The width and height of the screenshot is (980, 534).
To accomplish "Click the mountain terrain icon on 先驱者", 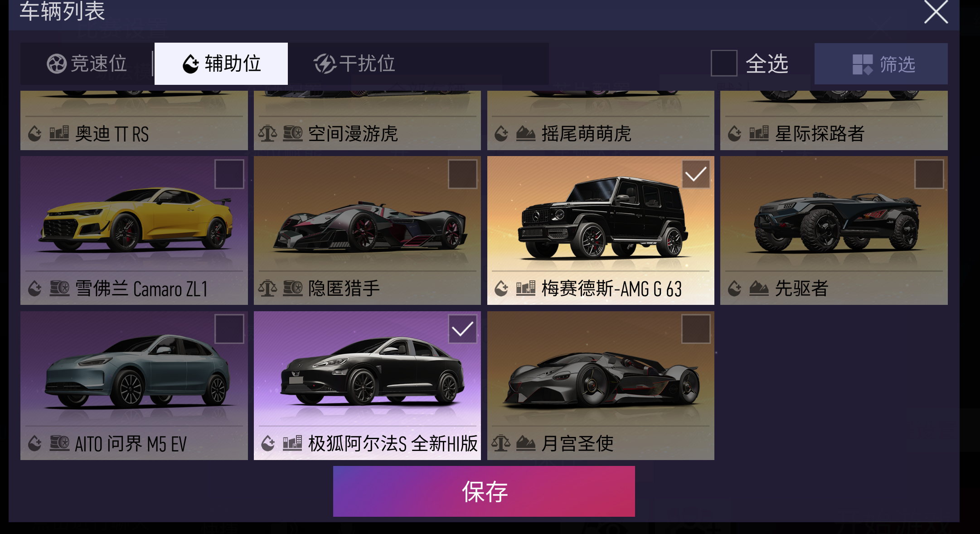I will click(759, 288).
